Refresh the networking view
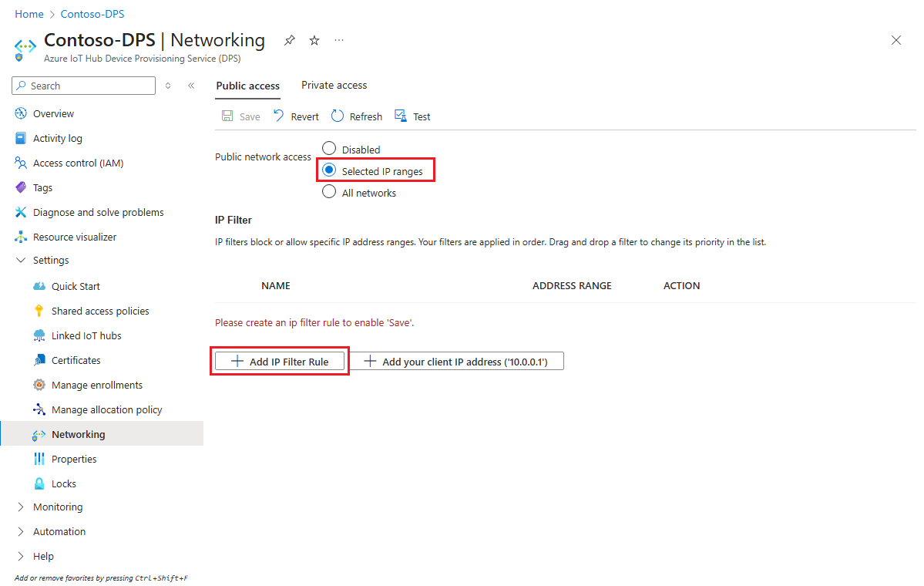Image resolution: width=924 pixels, height=586 pixels. click(356, 116)
